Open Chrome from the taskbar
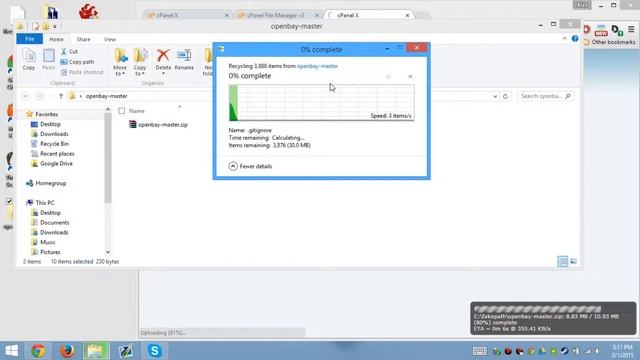This screenshot has height=360, width=640. [38, 351]
